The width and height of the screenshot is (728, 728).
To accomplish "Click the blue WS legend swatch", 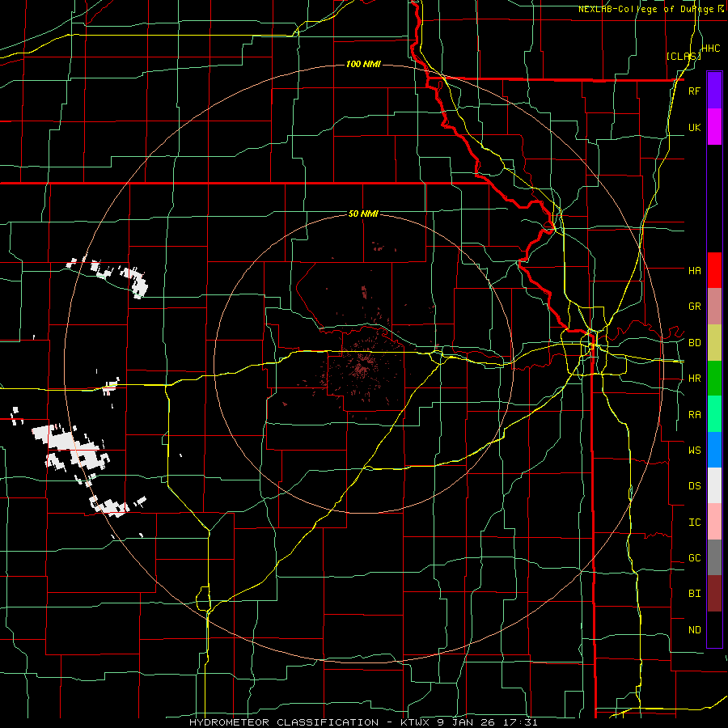I will pyautogui.click(x=714, y=450).
